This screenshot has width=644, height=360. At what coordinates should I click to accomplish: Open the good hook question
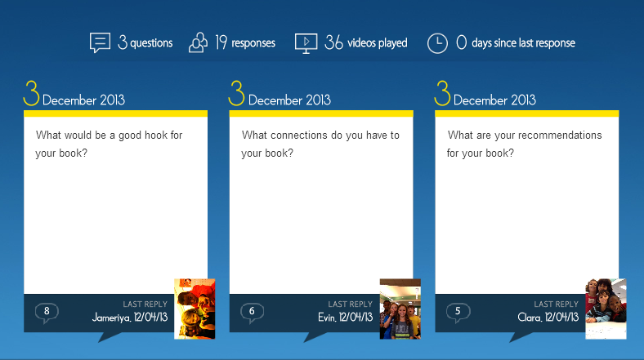(x=109, y=144)
